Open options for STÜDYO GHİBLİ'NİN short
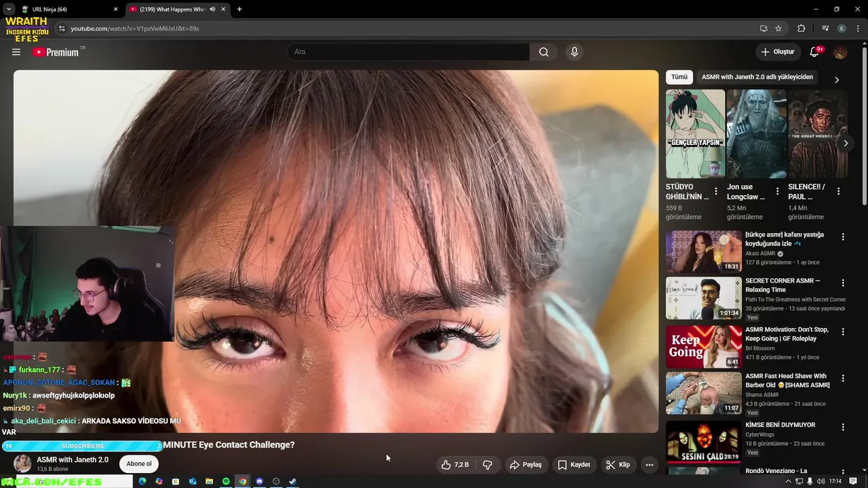 pyautogui.click(x=716, y=192)
